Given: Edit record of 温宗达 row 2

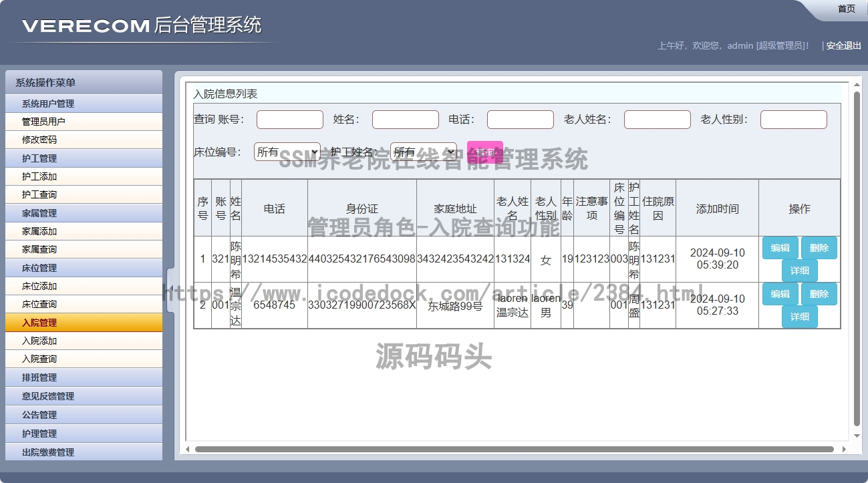Looking at the screenshot, I should click(780, 294).
